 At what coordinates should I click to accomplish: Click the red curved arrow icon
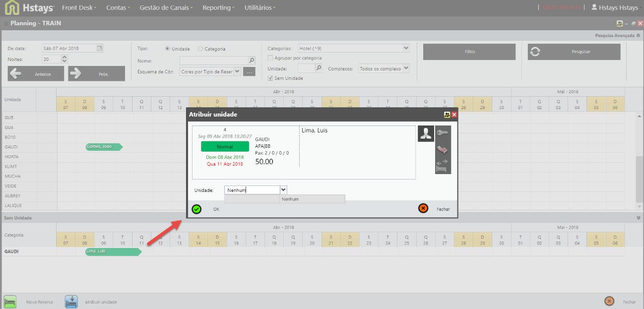pyautogui.click(x=443, y=149)
